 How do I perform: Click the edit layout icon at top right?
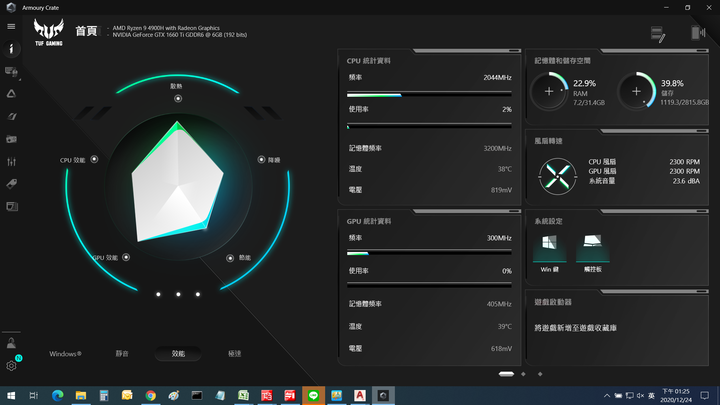click(658, 34)
